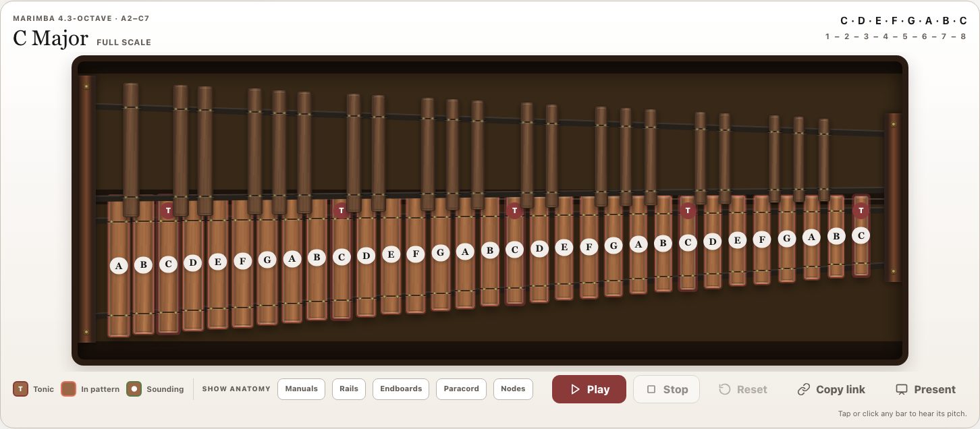Toggle the Nodes anatomy overlay
Screen dimensions: 980x429
click(x=513, y=389)
